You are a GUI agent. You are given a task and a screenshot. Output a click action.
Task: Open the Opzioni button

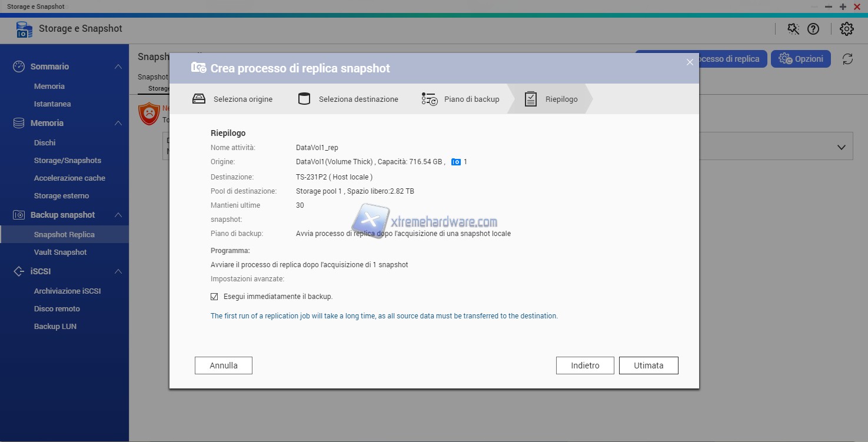pos(801,59)
